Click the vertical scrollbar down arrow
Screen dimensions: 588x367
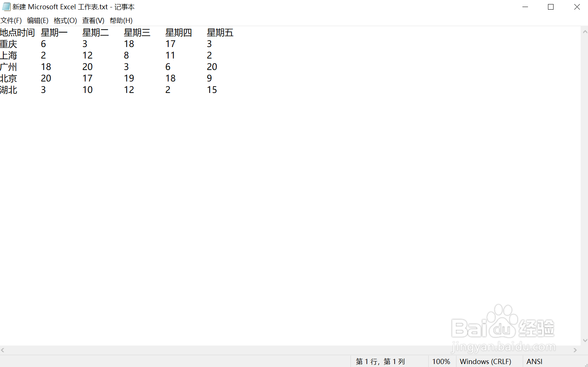585,341
